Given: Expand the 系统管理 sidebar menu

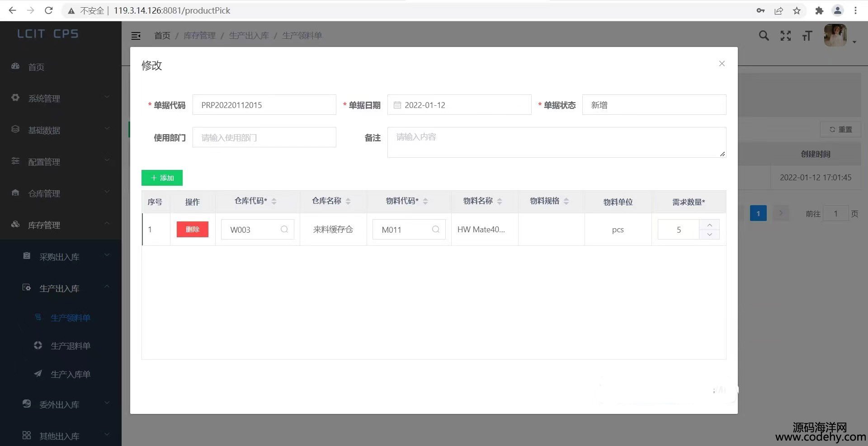Looking at the screenshot, I should point(61,98).
